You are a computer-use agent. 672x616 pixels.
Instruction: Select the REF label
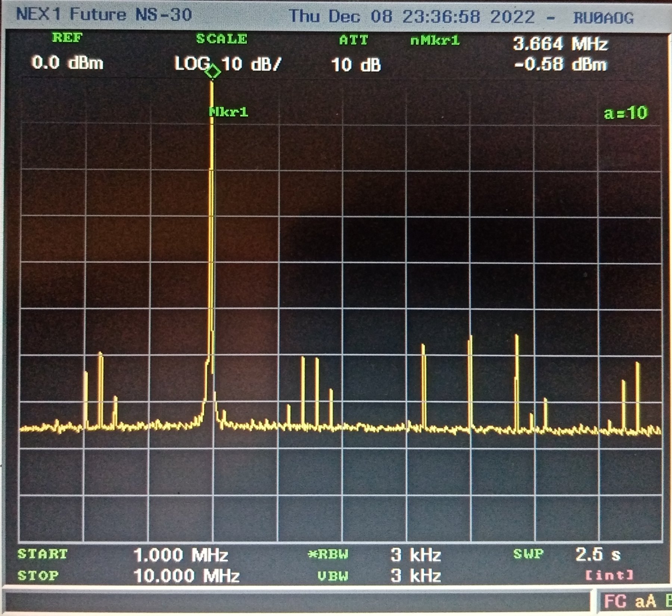point(67,38)
